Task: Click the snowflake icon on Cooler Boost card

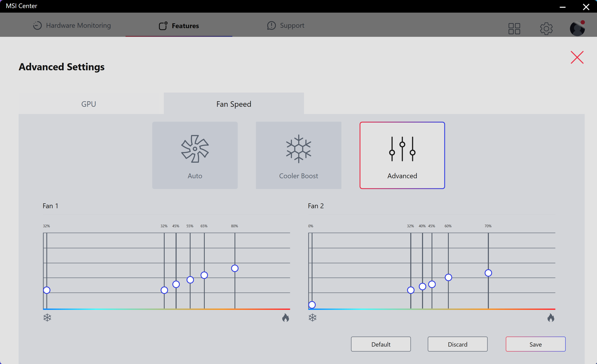Action: (x=298, y=149)
